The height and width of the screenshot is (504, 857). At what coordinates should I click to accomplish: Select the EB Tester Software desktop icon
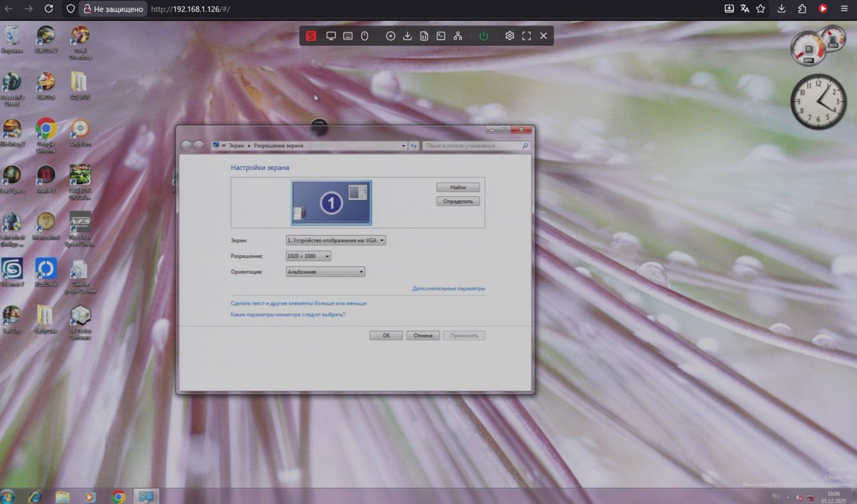(x=80, y=323)
